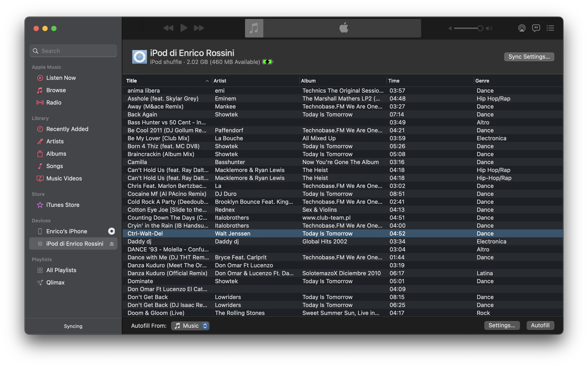Go to iTunes Store section
This screenshot has width=588, height=367.
point(63,205)
